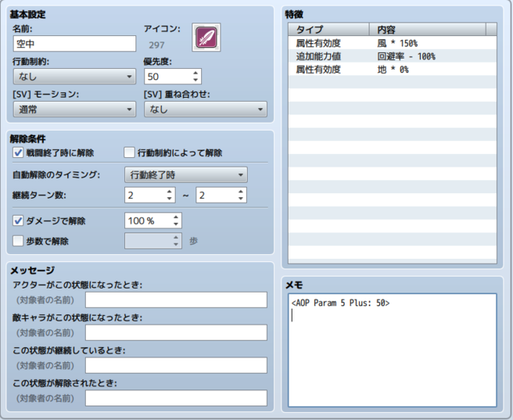The height and width of the screenshot is (420, 513).
Task: Increase minimum 継続ターン数 with up arrow
Action: point(169,192)
